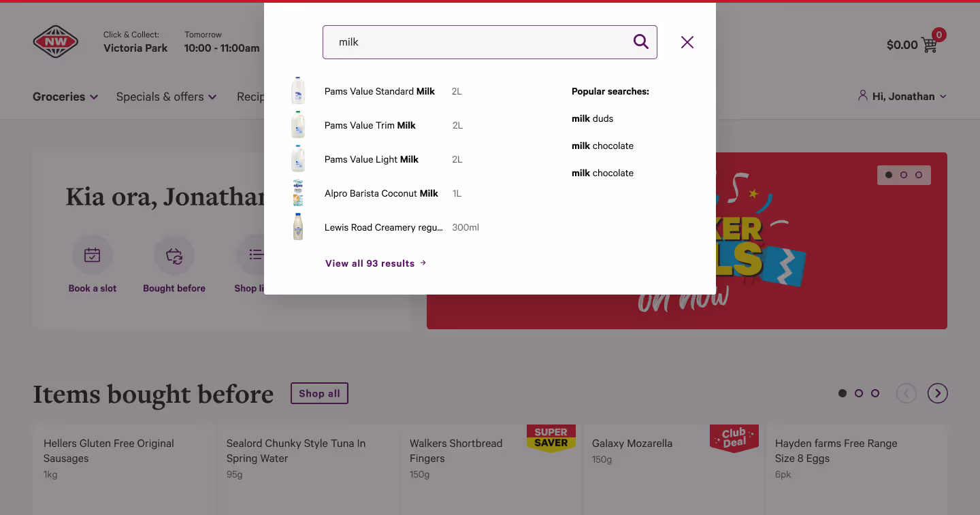Click the 10:00 - 11:00am timeslot
Image resolution: width=980 pixels, height=515 pixels.
pyautogui.click(x=222, y=48)
